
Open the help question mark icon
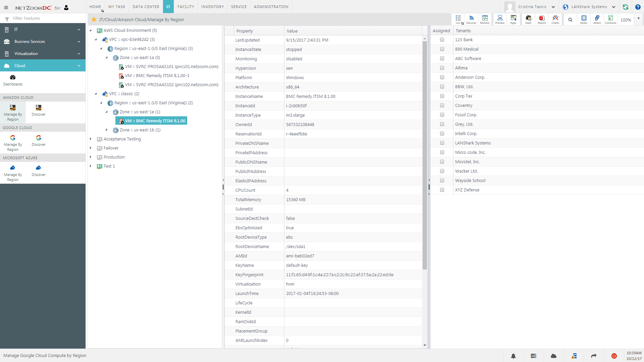(x=638, y=7)
